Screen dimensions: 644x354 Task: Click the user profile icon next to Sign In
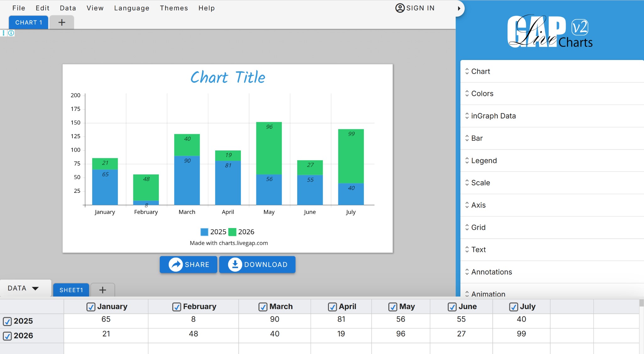tap(399, 8)
